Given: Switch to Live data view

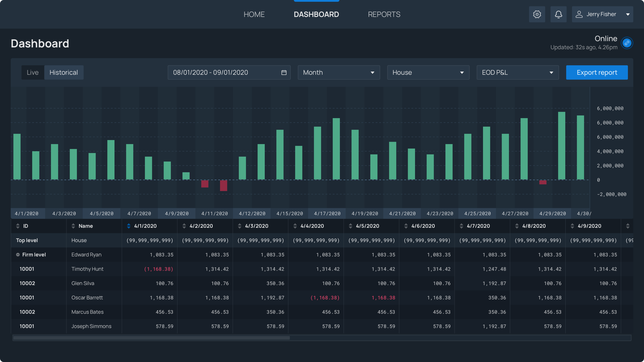Looking at the screenshot, I should (33, 72).
